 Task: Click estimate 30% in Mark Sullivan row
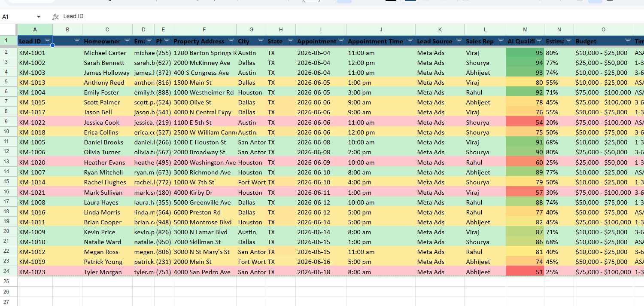[x=559, y=192]
